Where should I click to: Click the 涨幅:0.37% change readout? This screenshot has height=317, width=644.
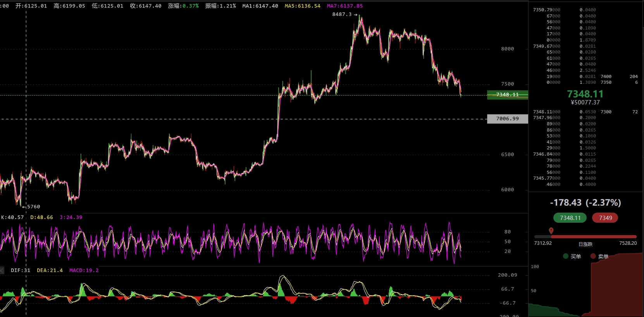(x=183, y=6)
